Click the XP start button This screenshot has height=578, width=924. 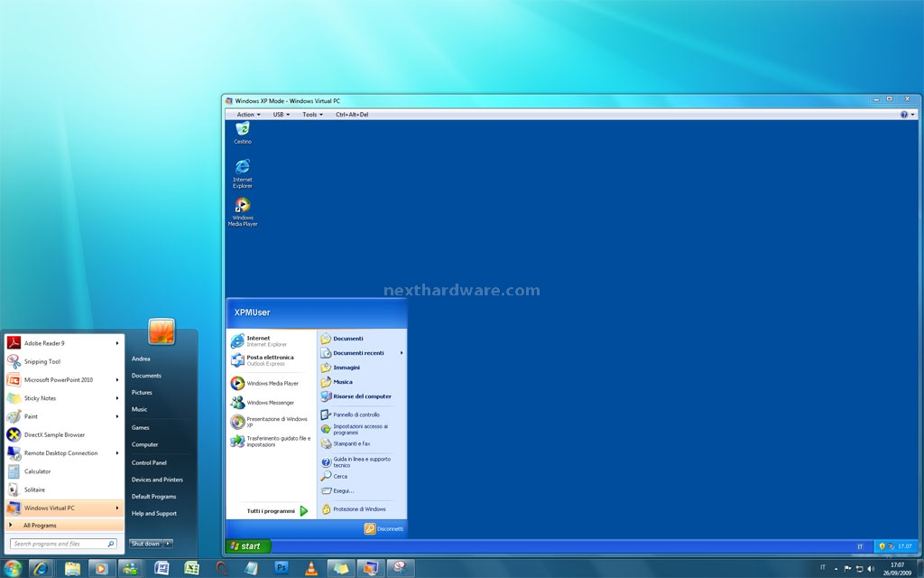pyautogui.click(x=247, y=546)
